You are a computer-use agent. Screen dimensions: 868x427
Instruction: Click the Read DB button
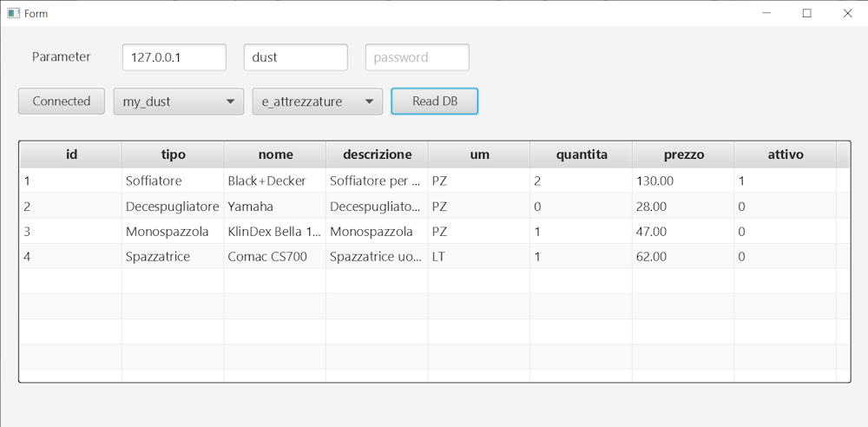[x=434, y=102]
